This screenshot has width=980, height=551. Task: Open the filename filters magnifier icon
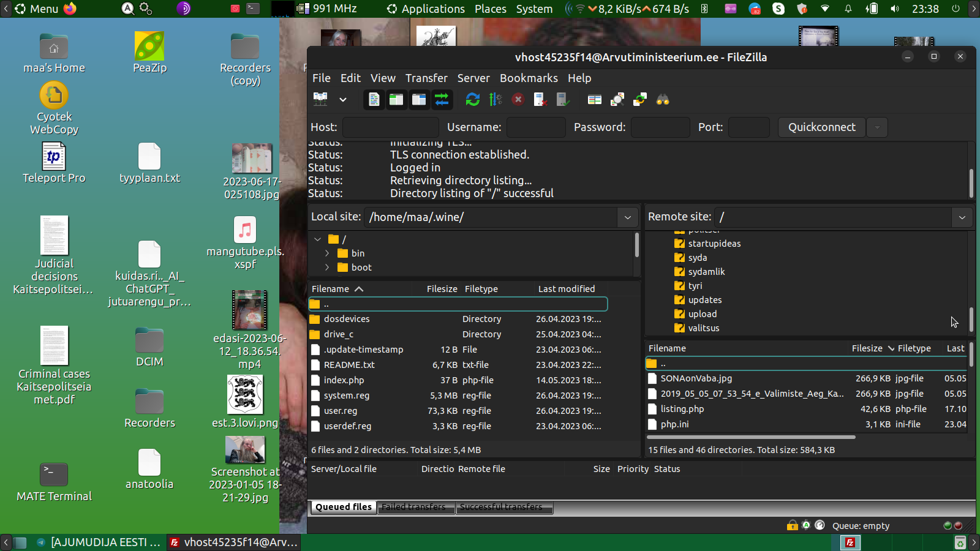(x=617, y=99)
